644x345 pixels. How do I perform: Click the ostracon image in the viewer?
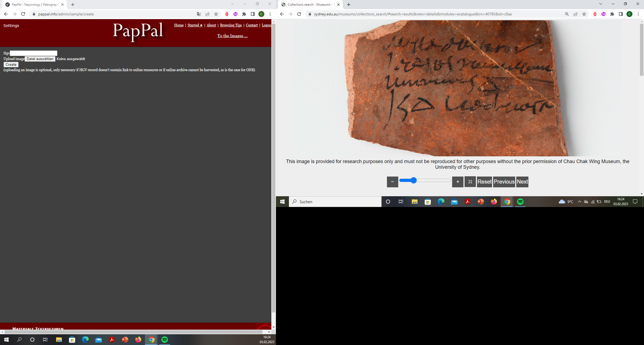coord(458,88)
